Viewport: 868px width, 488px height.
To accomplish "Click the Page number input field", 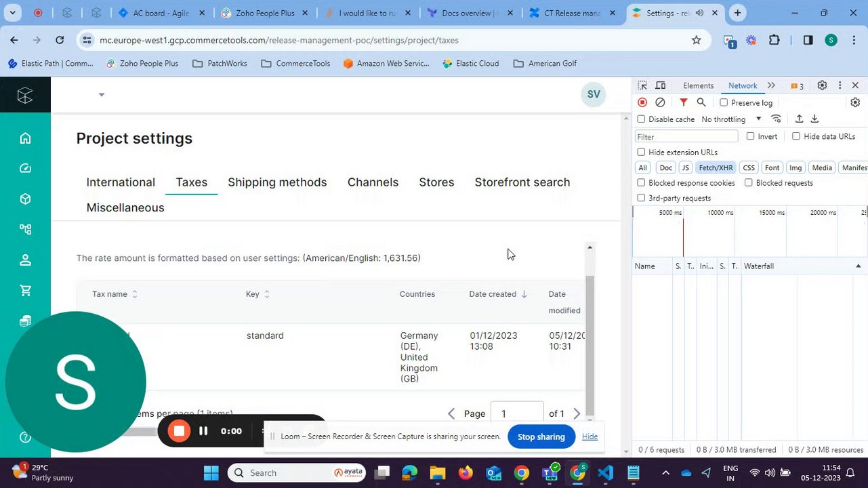I will coord(517,413).
